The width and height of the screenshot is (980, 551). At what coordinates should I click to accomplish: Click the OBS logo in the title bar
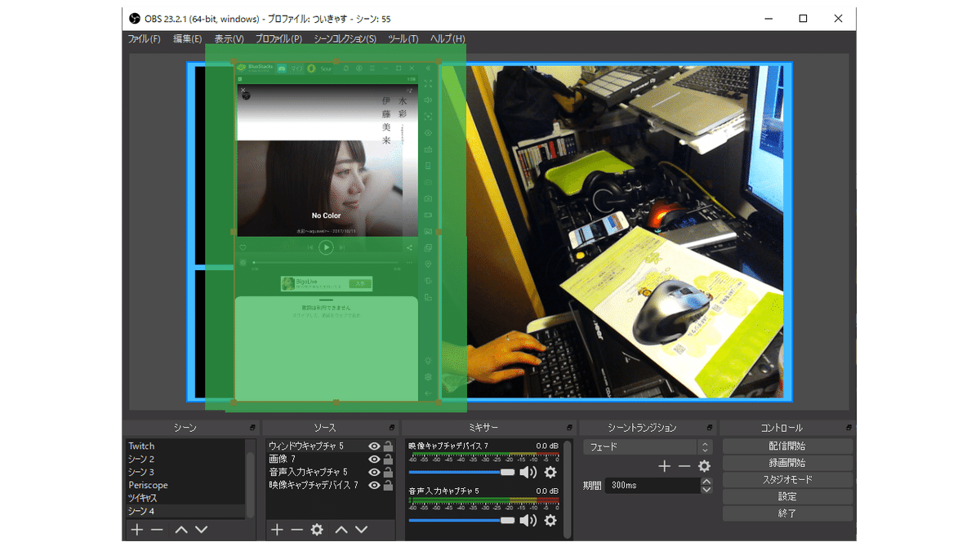(x=135, y=18)
